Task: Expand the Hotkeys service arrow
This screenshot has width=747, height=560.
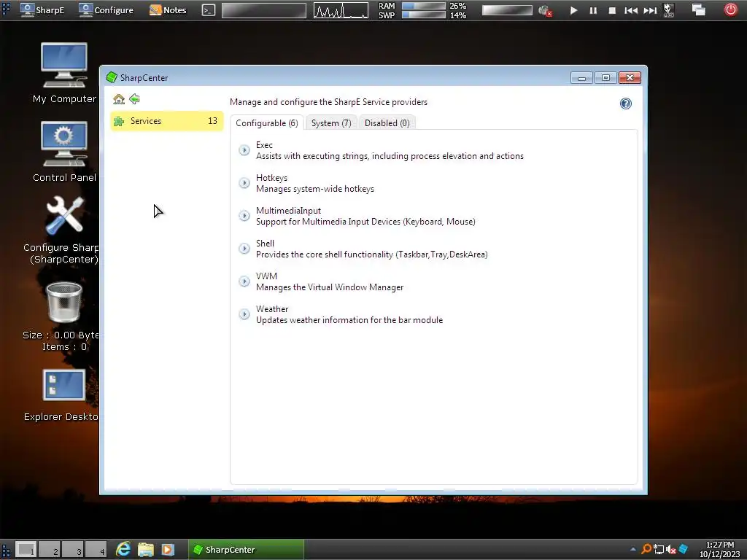Action: (244, 183)
